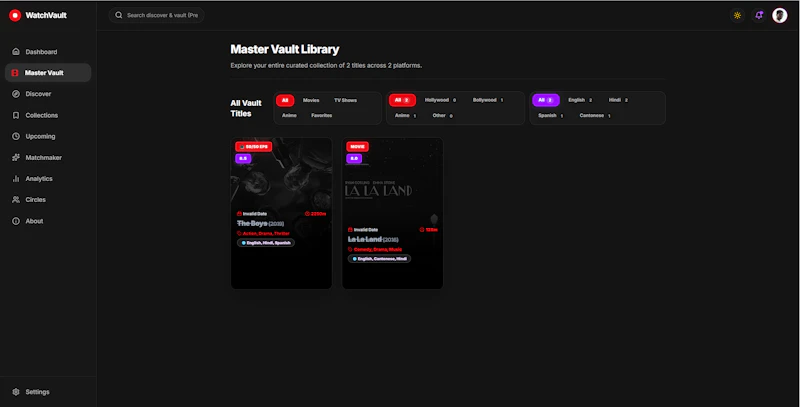This screenshot has height=407, width=800.
Task: Click the Discover compass icon
Action: tap(16, 94)
